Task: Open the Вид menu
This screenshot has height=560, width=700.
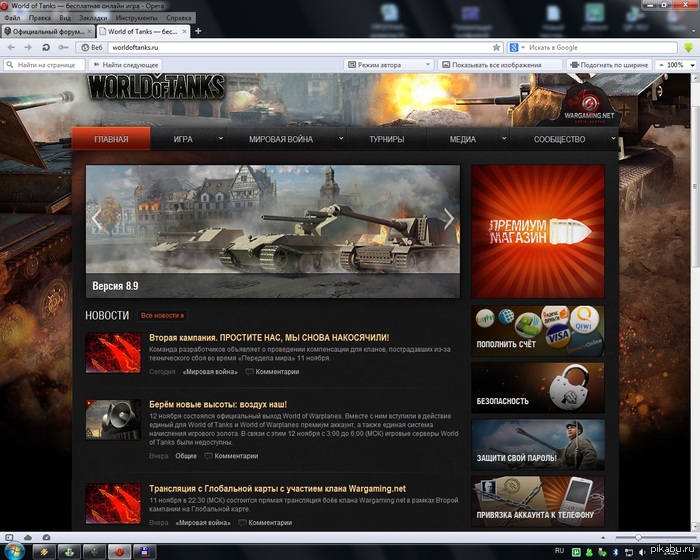Action: (x=65, y=18)
